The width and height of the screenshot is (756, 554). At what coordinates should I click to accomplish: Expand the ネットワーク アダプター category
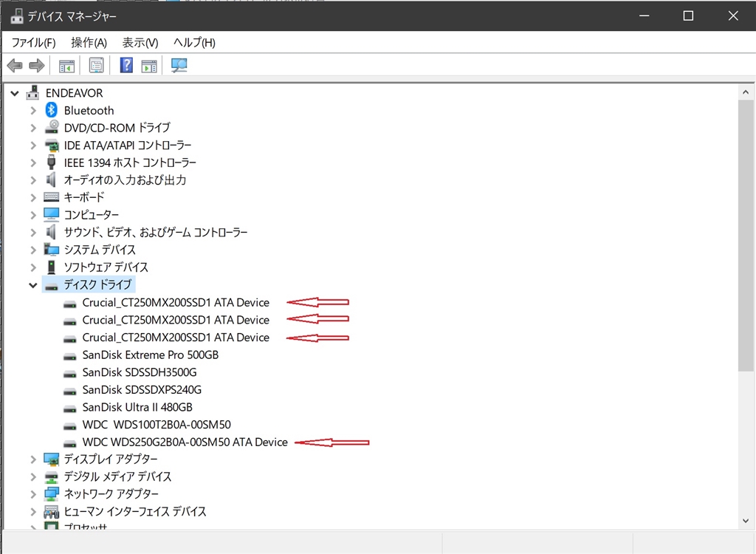(x=32, y=494)
